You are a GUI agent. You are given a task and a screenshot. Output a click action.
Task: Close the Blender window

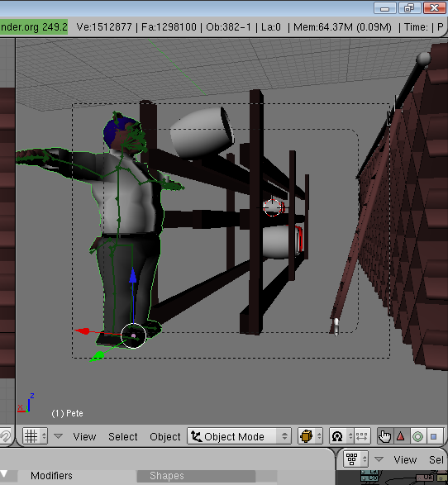pyautogui.click(x=434, y=8)
